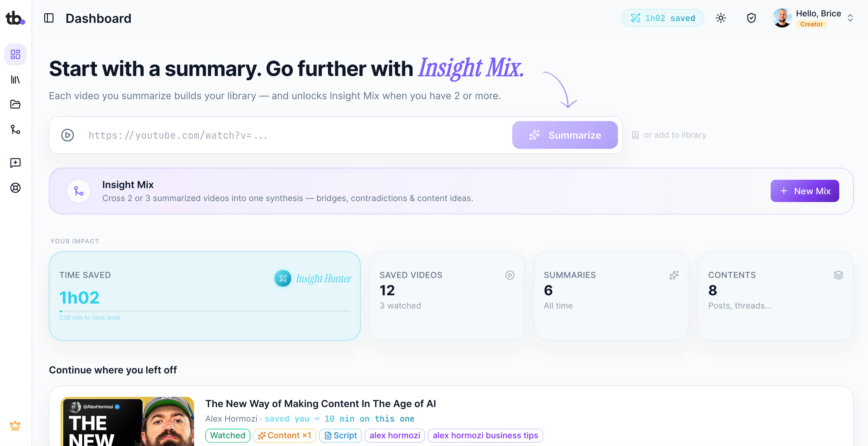
Task: Click the time saved progress bar
Action: point(205,311)
